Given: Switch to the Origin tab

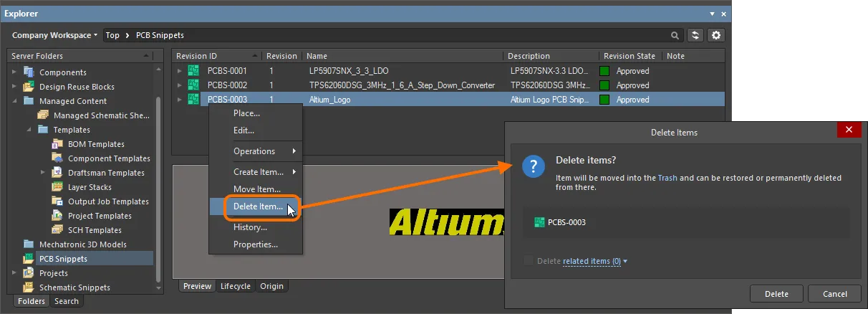Looking at the screenshot, I should (x=271, y=286).
